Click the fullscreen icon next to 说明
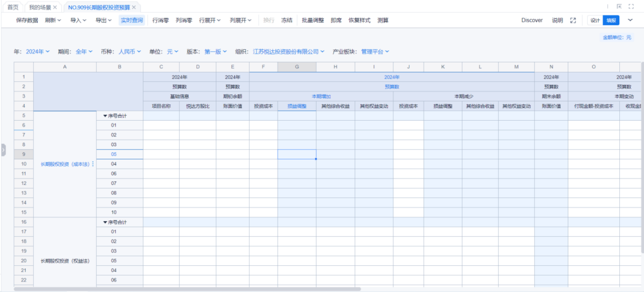644x292 pixels. 573,20
